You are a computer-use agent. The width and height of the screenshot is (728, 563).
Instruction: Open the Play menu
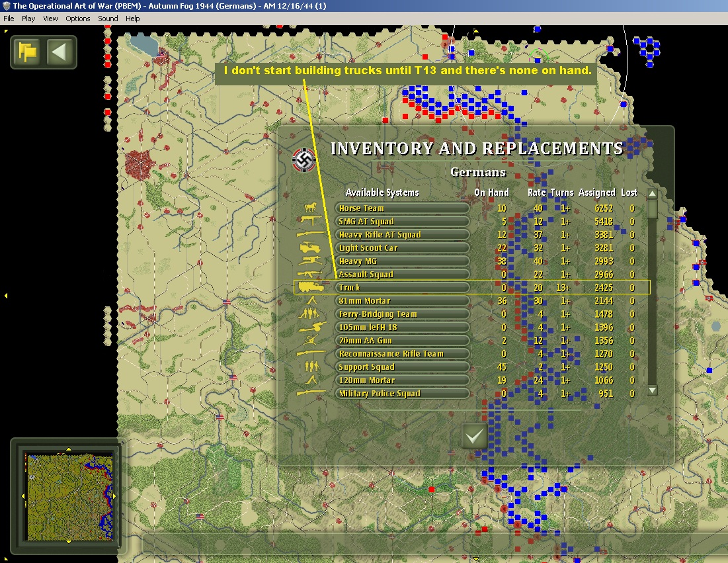[28, 19]
